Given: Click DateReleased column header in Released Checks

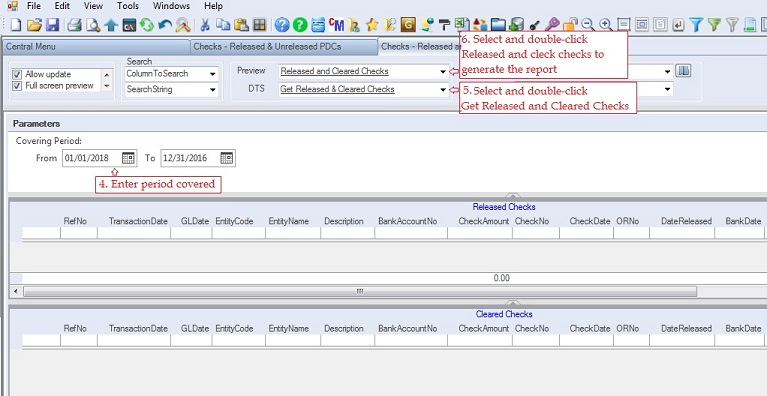Looking at the screenshot, I should pos(686,221).
